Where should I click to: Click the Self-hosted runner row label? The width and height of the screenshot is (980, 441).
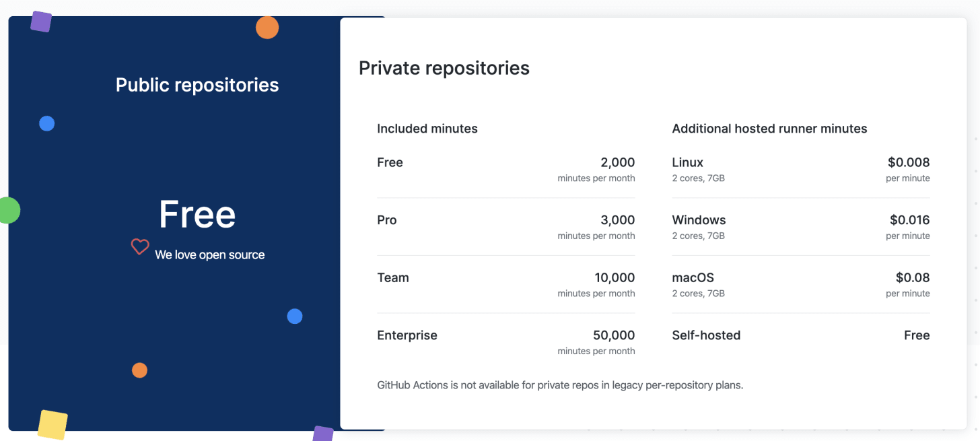tap(706, 335)
